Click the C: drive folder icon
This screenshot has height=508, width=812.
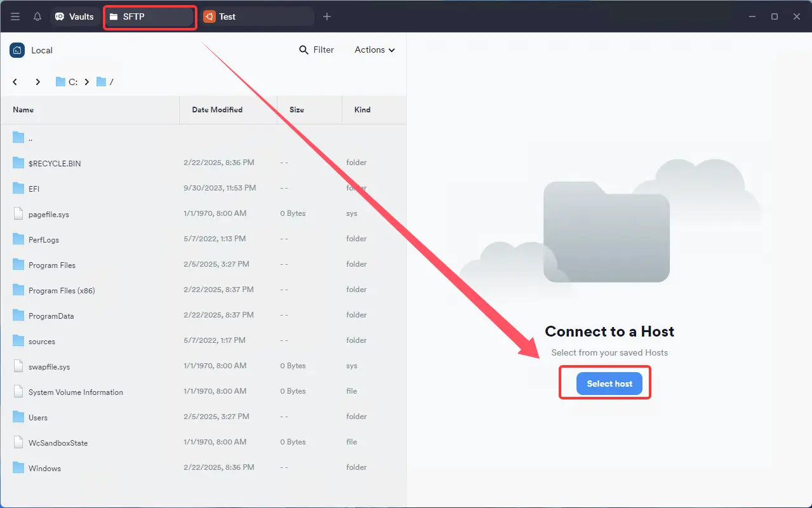coord(61,82)
